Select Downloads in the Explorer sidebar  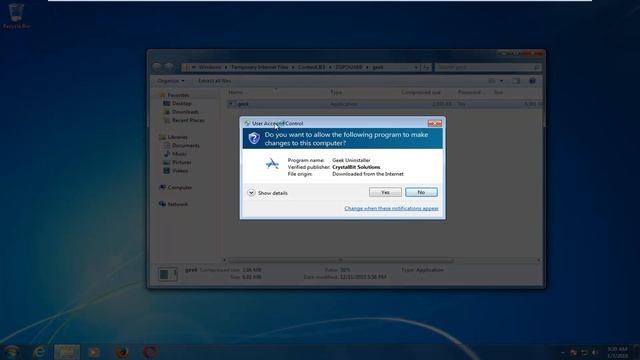click(181, 112)
